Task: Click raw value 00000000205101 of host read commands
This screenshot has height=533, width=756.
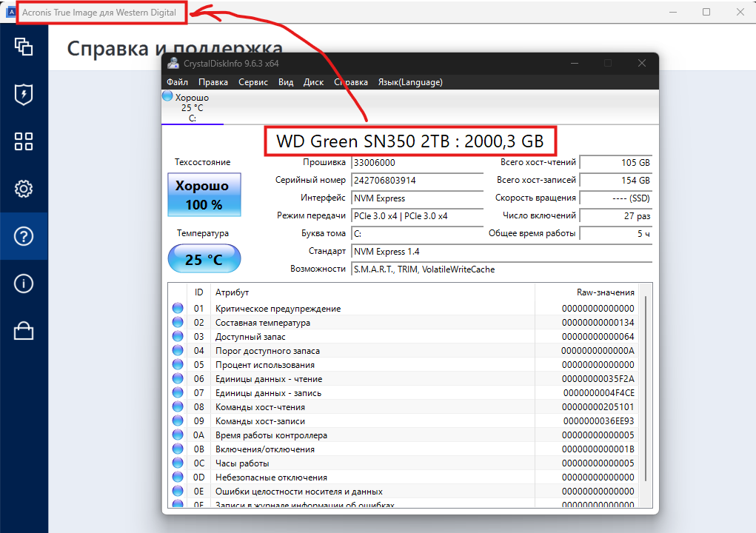Action: tap(598, 406)
